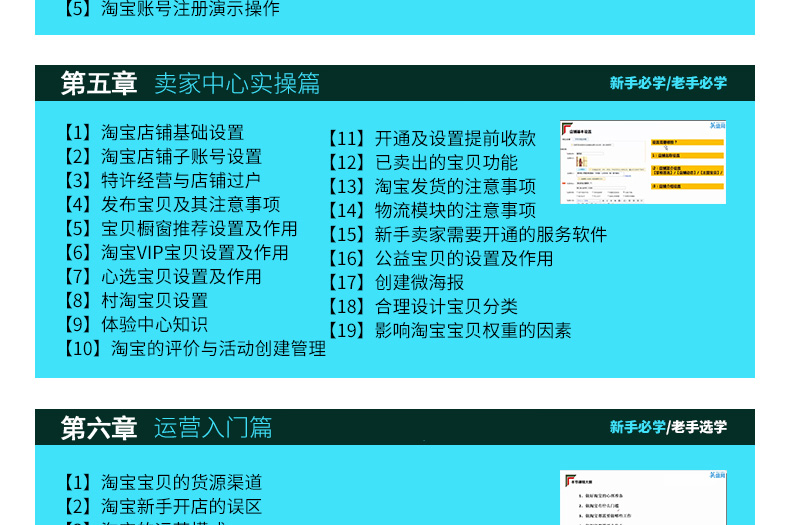Select item 【4】 发布宝贝及其注意事项
The width and height of the screenshot is (790, 525).
[x=171, y=204]
